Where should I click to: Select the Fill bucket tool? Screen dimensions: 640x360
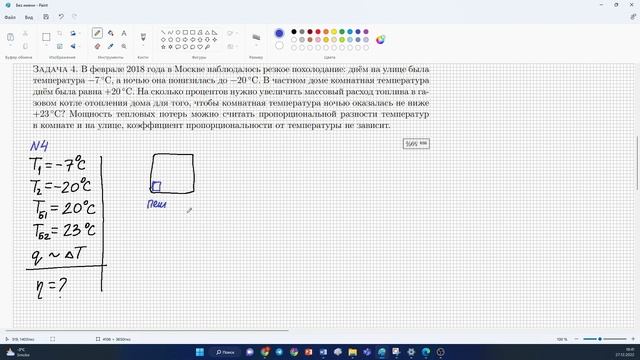tap(111, 33)
